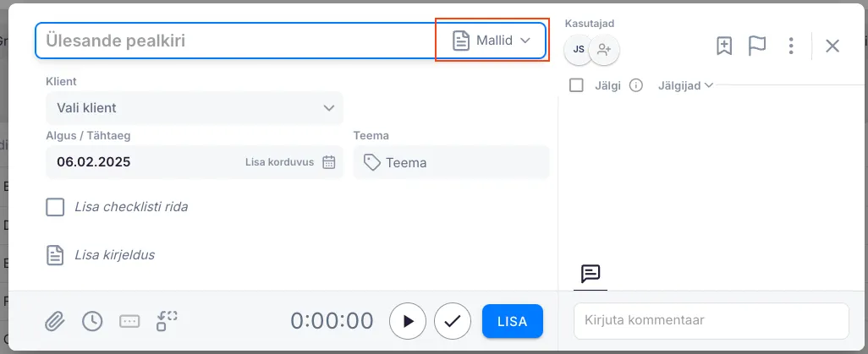Open the Mallid templates dropdown
This screenshot has height=354, width=868.
tap(492, 41)
